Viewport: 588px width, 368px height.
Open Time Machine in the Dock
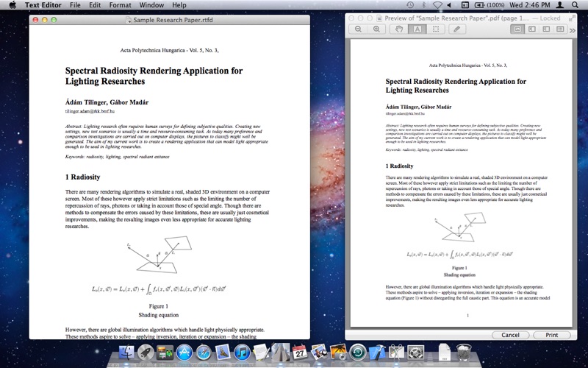pyautogui.click(x=358, y=353)
